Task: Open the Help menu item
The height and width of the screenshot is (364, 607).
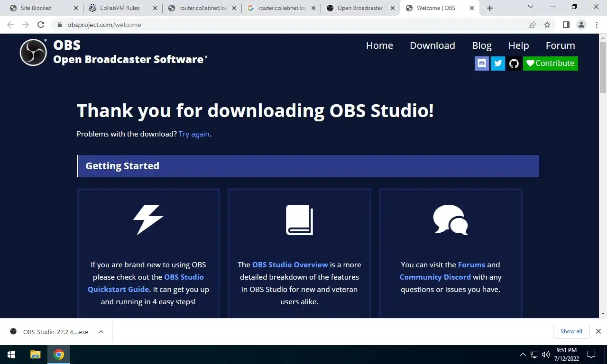Action: point(518,45)
